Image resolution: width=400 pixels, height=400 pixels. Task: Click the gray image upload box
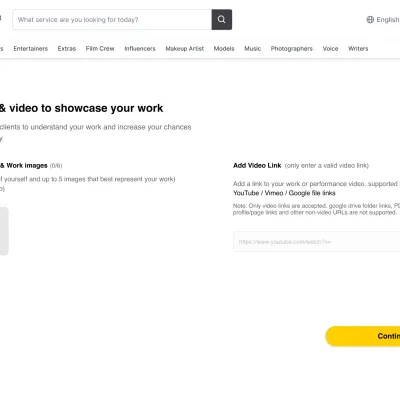[x=4, y=231]
